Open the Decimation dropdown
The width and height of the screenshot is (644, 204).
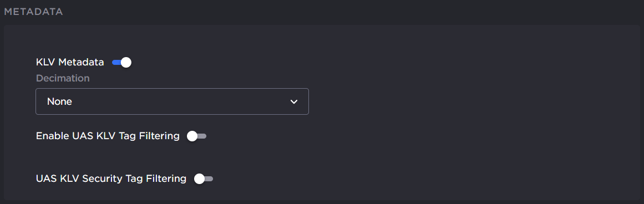(x=172, y=101)
